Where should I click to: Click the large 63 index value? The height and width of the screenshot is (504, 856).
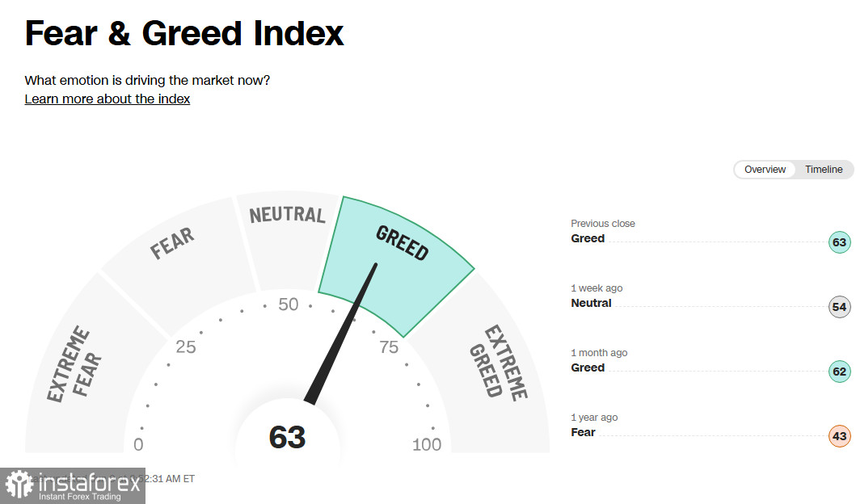click(287, 438)
